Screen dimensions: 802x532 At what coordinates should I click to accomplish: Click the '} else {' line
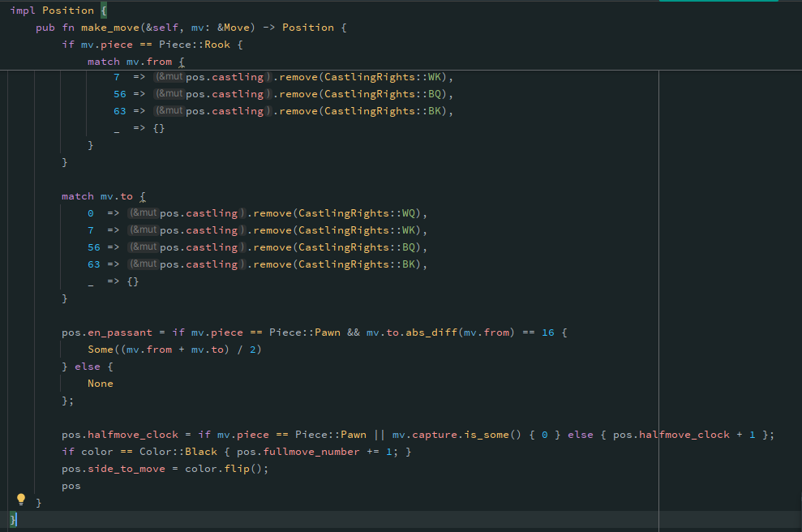[x=88, y=367]
